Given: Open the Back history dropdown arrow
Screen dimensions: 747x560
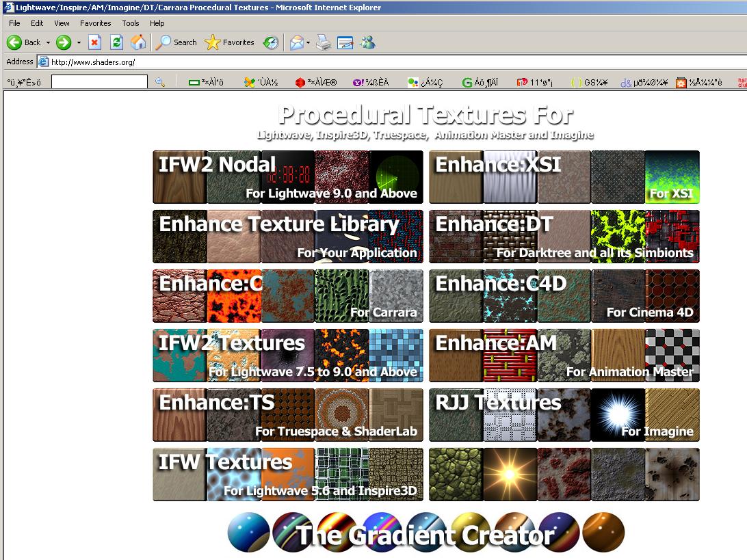Looking at the screenshot, I should [48, 42].
